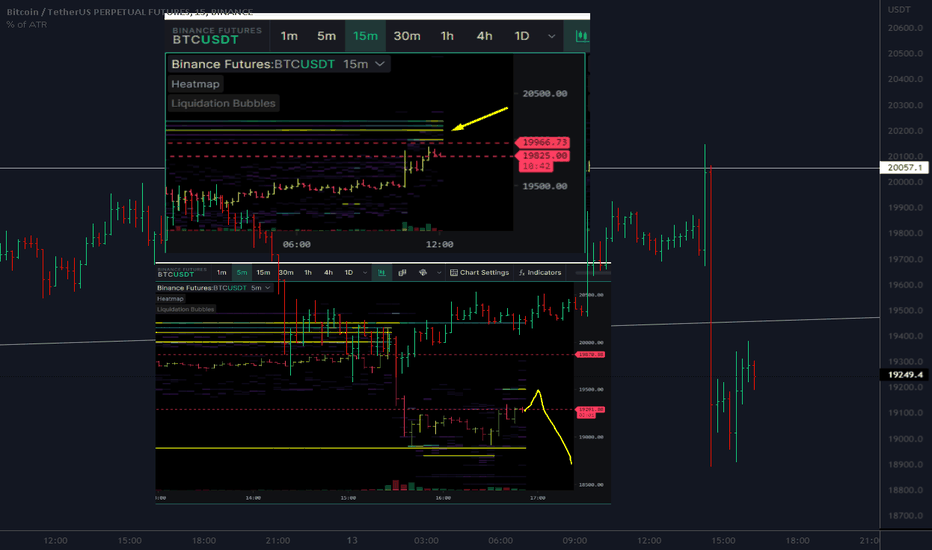Click the 19500.00 axis value in upper panel
This screenshot has width=932, height=550.
coord(544,186)
